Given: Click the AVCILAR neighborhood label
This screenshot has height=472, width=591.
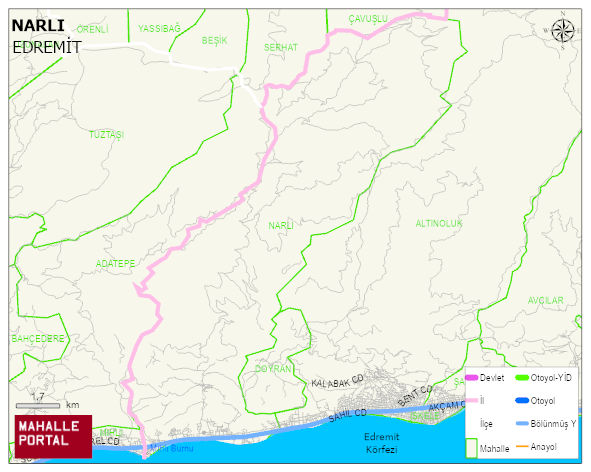Looking at the screenshot, I should click(545, 300).
